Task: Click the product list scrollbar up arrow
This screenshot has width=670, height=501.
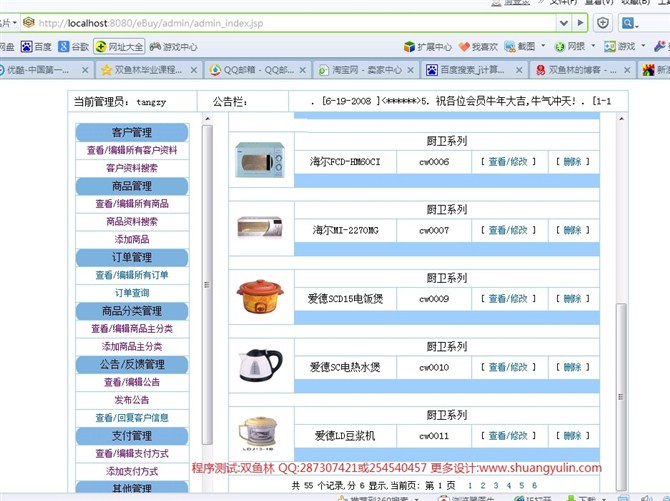Action: coord(621,118)
